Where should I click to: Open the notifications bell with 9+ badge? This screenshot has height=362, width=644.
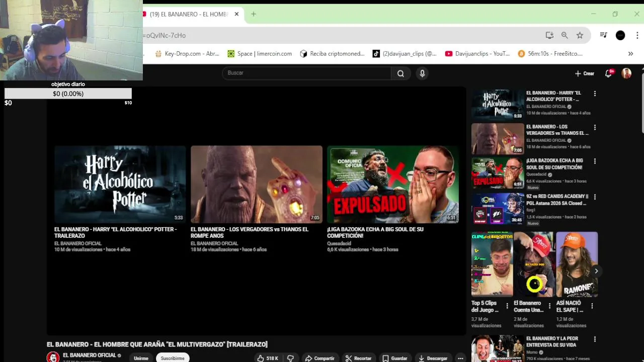[x=609, y=73]
